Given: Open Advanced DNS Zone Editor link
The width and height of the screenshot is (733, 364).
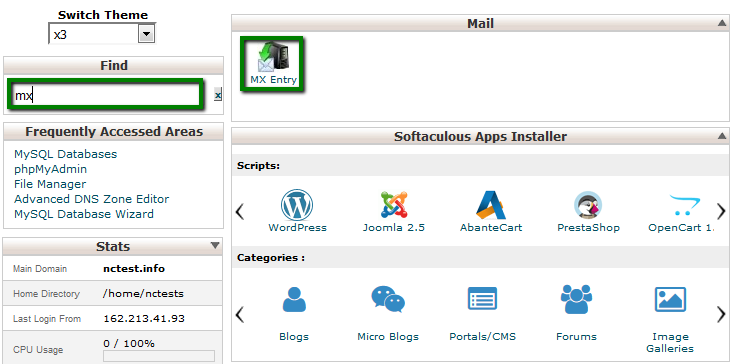Looking at the screenshot, I should coord(92,199).
